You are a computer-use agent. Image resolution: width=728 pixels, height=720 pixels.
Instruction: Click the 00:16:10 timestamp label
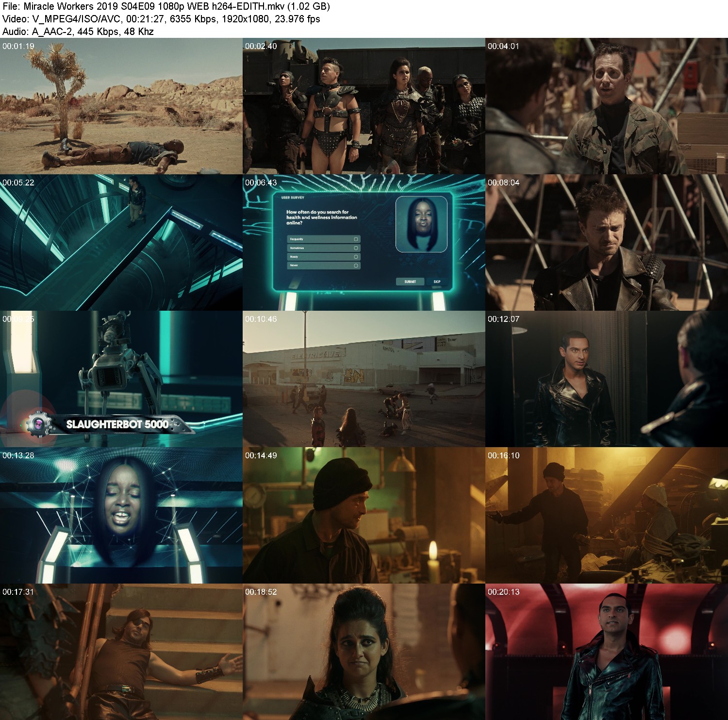coord(504,455)
